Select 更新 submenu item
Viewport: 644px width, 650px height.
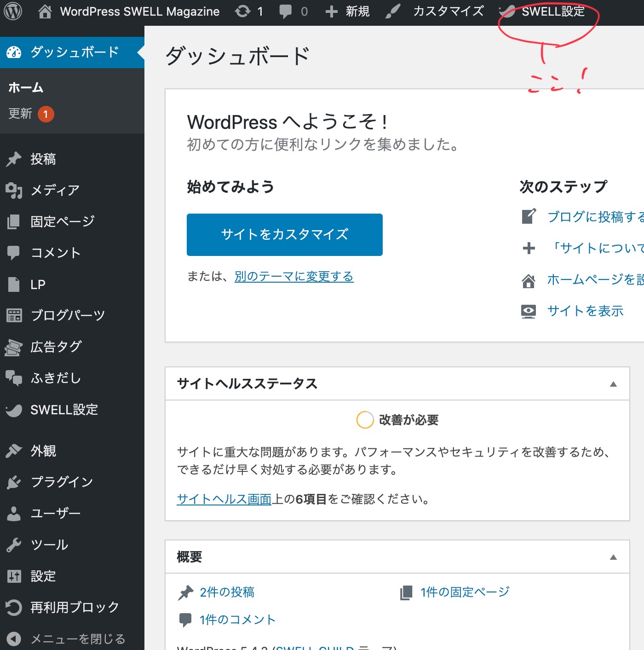[x=20, y=114]
